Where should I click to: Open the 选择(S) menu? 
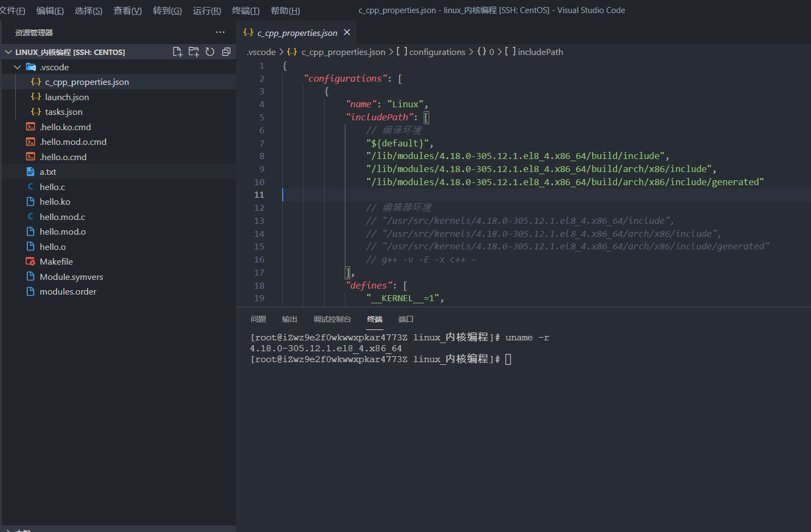click(88, 11)
